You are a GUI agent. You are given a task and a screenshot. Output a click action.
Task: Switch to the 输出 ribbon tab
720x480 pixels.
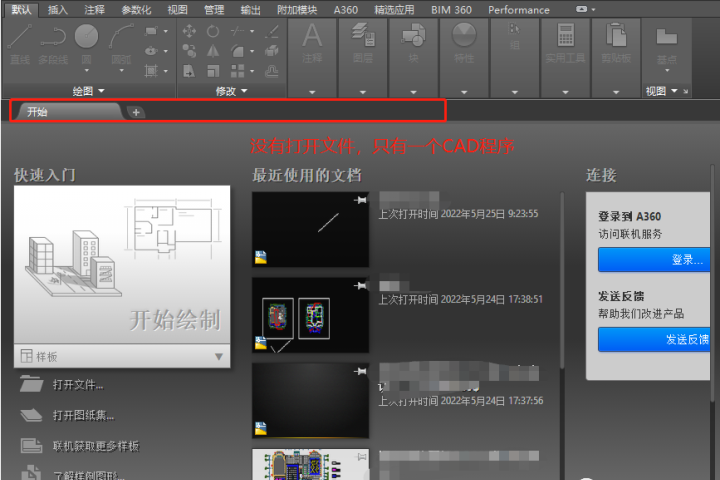click(251, 10)
